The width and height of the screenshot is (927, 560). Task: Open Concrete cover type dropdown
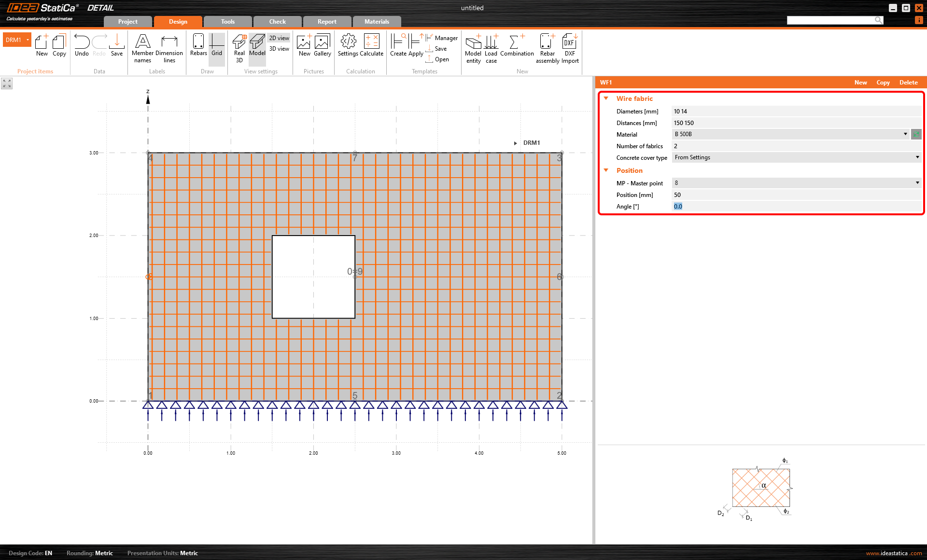coord(917,157)
